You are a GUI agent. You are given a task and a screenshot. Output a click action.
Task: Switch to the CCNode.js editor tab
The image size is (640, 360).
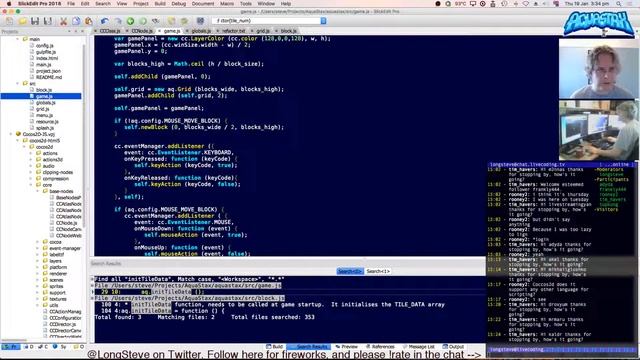point(142,31)
